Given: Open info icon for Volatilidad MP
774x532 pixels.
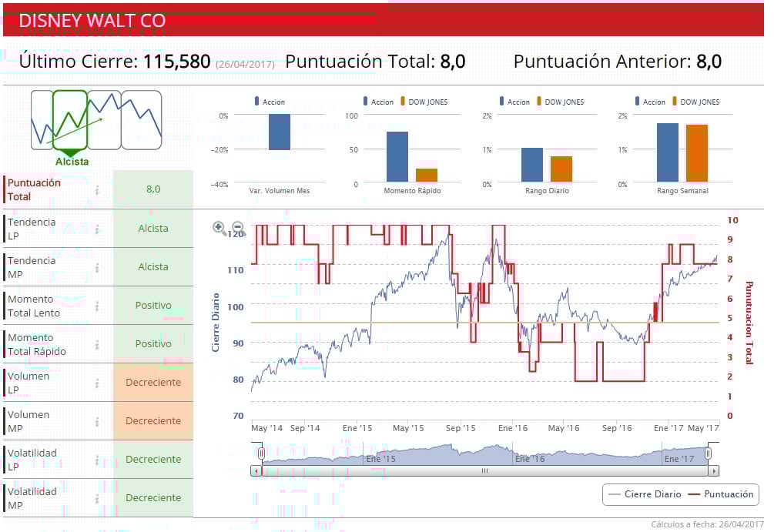Looking at the screenshot, I should click(x=97, y=498).
